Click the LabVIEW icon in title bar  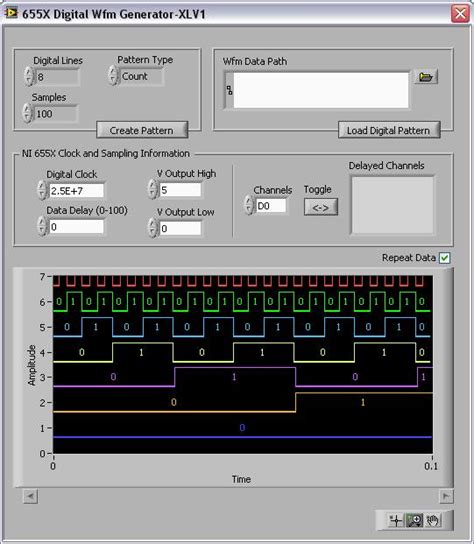click(x=10, y=13)
